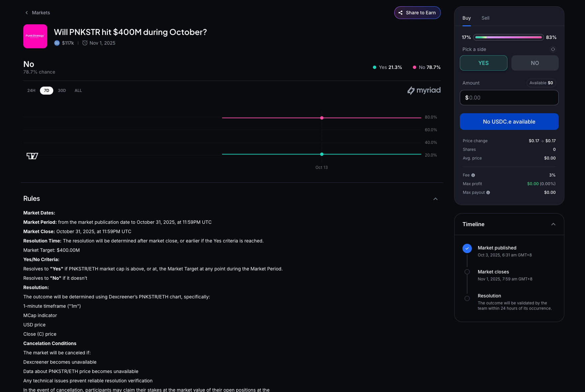Click the Fee info icon
Image resolution: width=585 pixels, height=392 pixels.
click(473, 175)
